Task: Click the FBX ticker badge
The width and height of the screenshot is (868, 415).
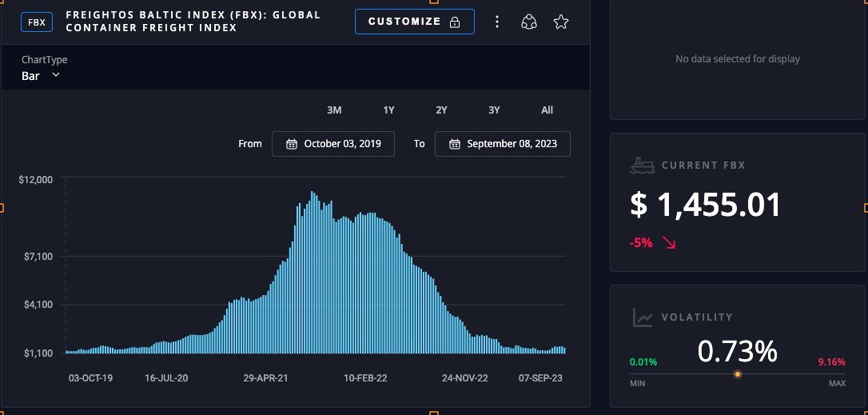Action: [x=37, y=22]
